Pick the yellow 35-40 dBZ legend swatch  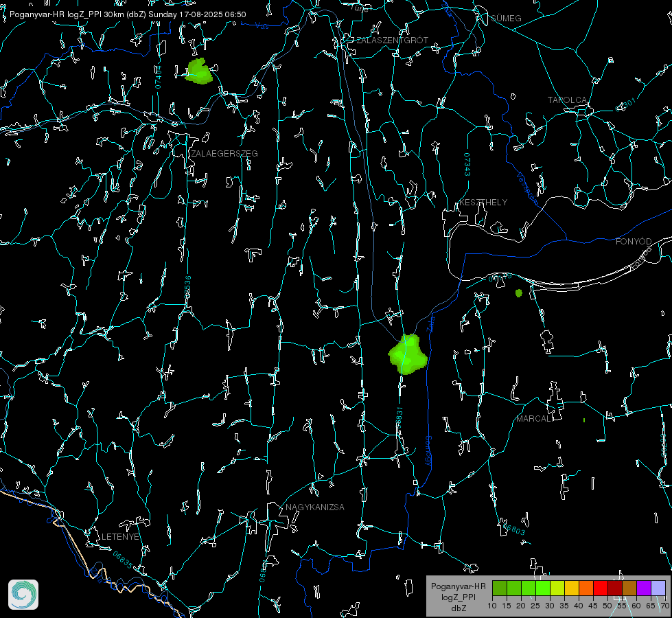[x=572, y=588]
